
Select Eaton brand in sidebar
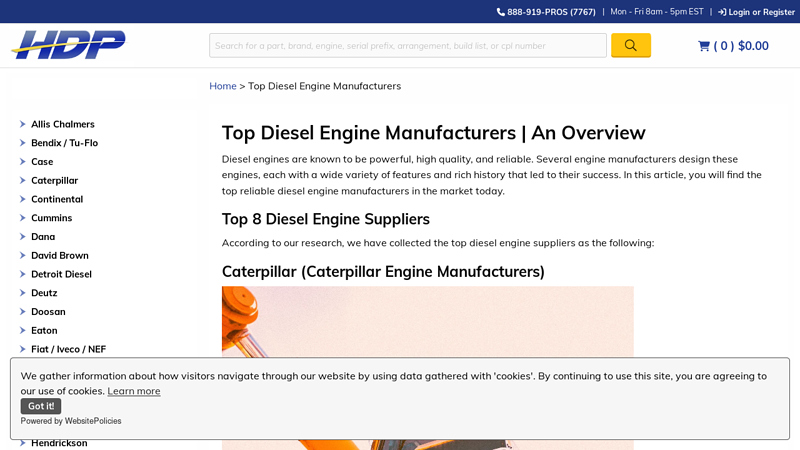click(44, 331)
